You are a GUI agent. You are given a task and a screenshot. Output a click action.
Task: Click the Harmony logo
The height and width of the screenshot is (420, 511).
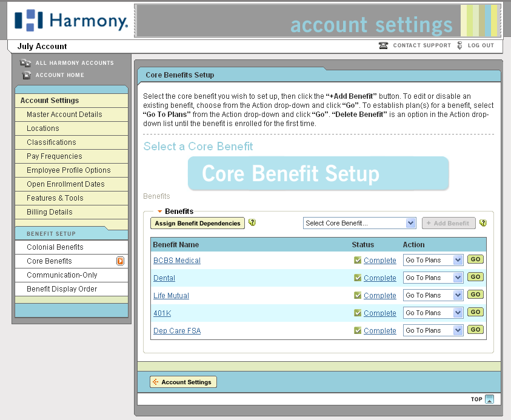pos(70,21)
